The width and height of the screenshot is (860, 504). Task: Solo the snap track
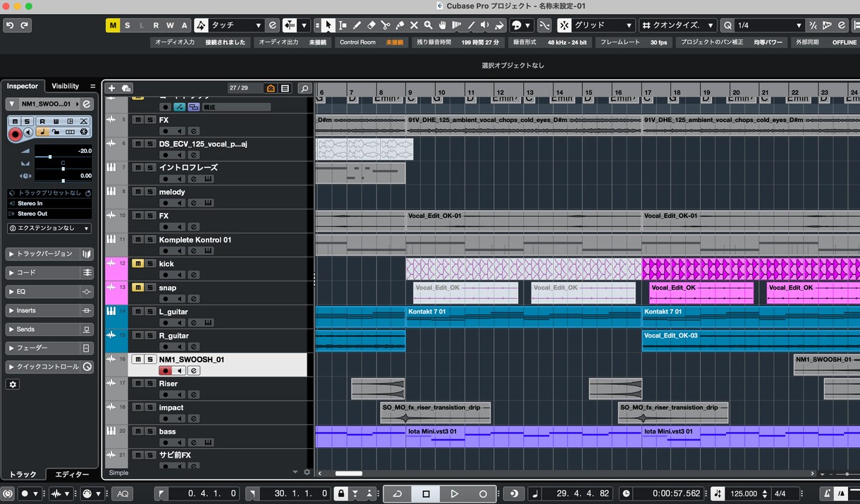[150, 288]
